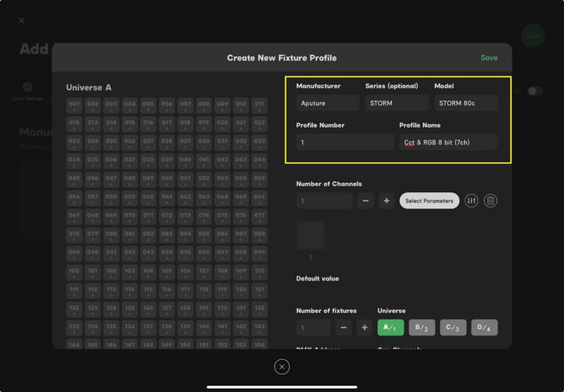The height and width of the screenshot is (392, 564).
Task: Select DMX address cell 011
Action: pos(259,106)
